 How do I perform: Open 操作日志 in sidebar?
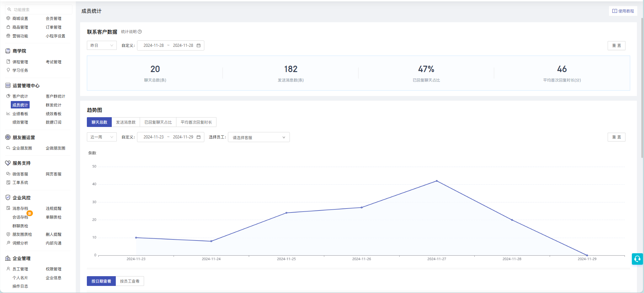coord(20,286)
